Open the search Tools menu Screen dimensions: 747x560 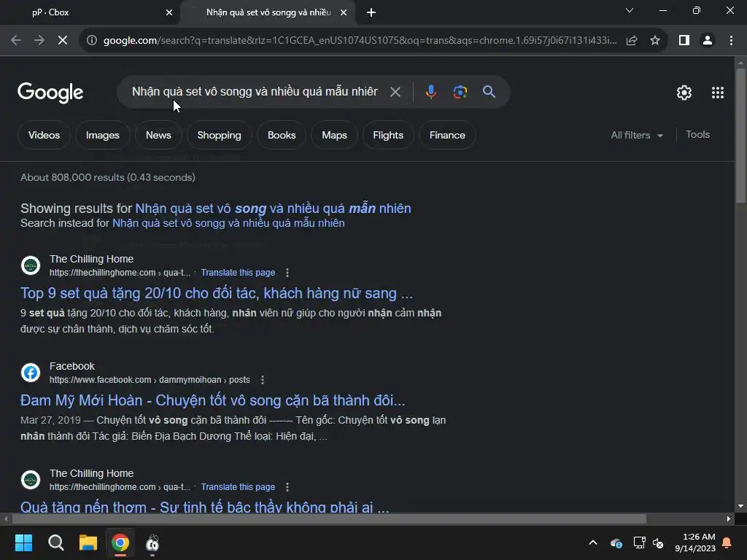[x=697, y=135]
